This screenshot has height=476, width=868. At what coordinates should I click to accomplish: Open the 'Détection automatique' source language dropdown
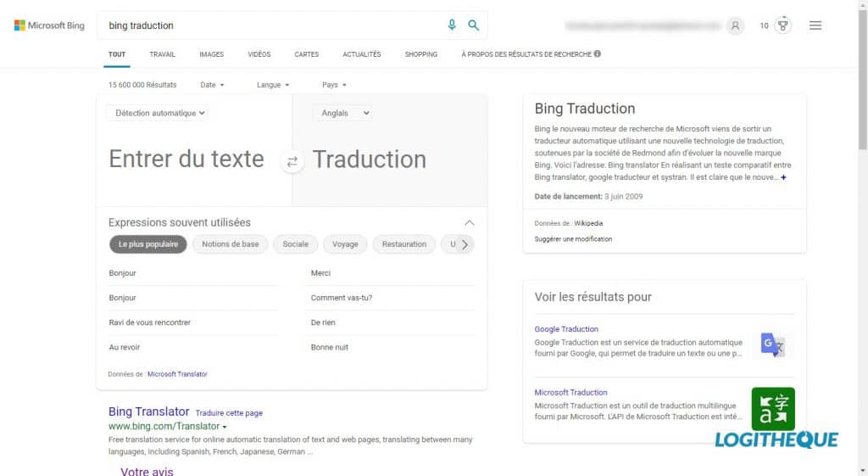pos(157,113)
